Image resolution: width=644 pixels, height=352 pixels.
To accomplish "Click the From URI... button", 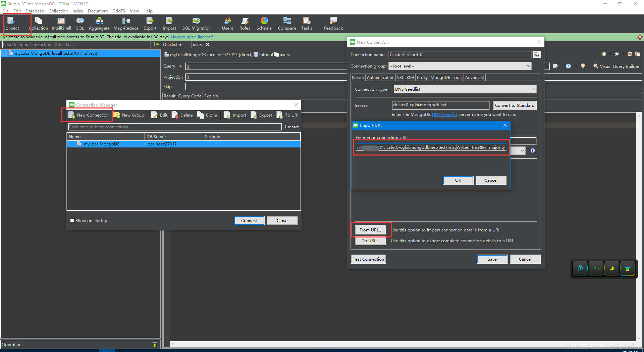I will [370, 230].
